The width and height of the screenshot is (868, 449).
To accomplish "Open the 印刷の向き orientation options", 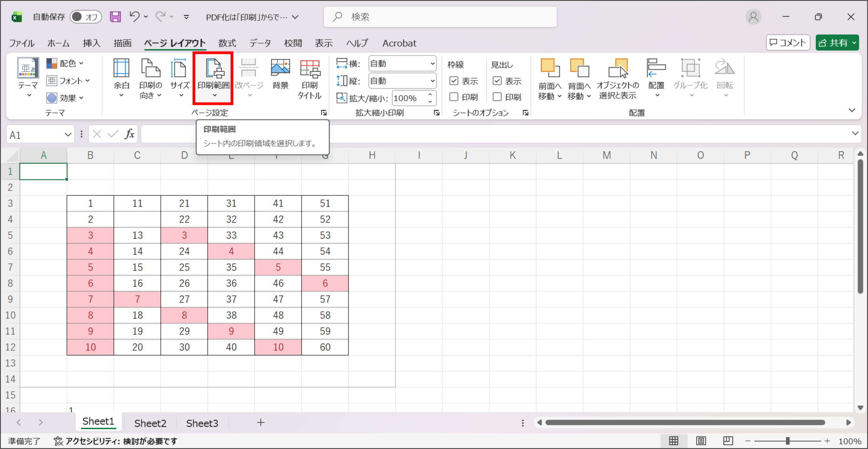I will click(151, 78).
